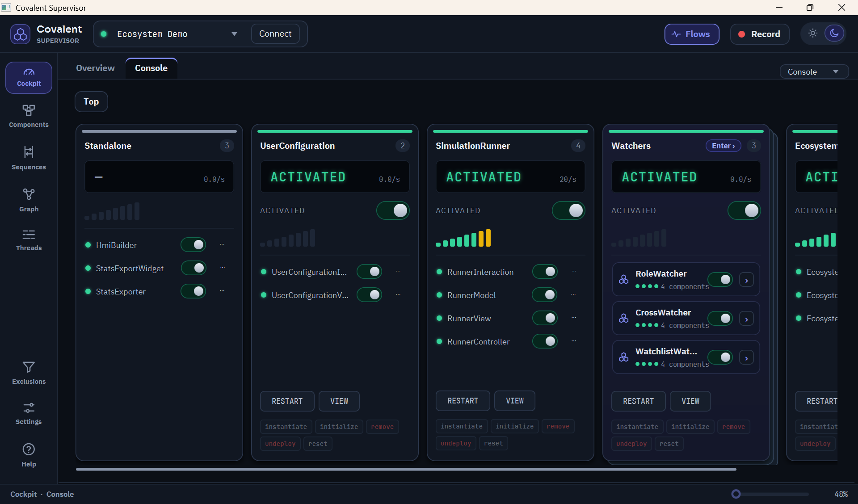Open the Threads sidebar section
Image resolution: width=858 pixels, height=504 pixels.
coord(29,240)
